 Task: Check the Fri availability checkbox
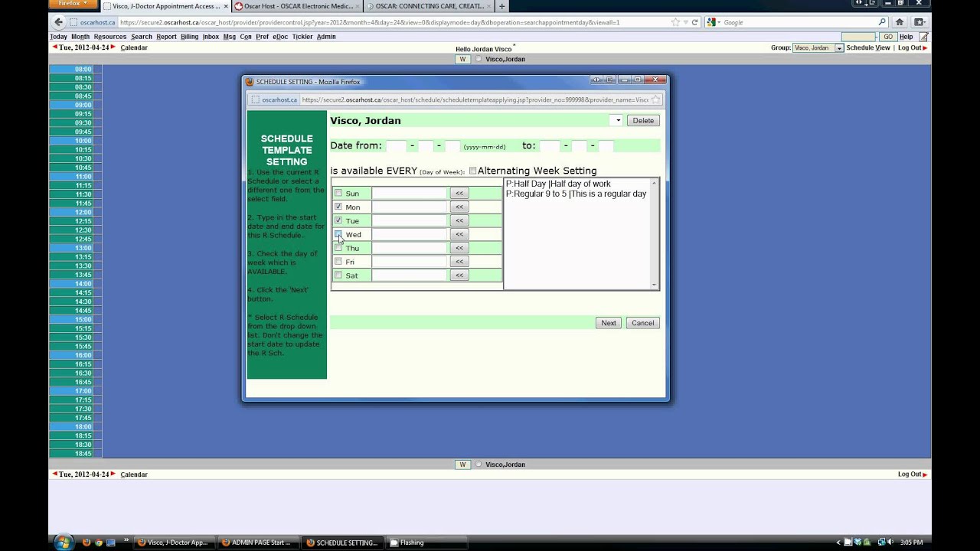point(338,262)
